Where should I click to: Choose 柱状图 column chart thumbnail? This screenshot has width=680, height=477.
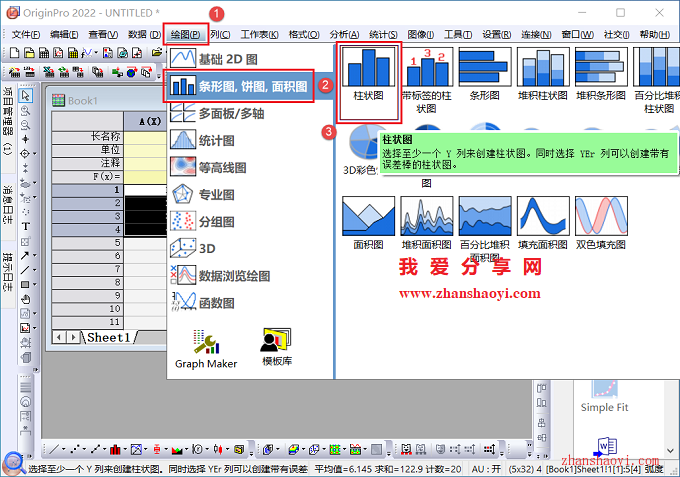click(x=368, y=74)
